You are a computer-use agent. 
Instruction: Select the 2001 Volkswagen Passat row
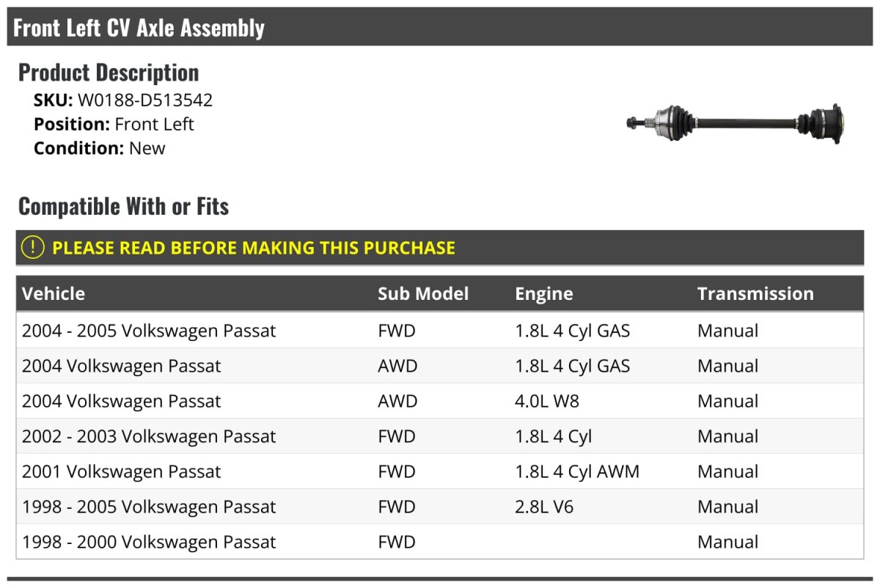click(121, 471)
